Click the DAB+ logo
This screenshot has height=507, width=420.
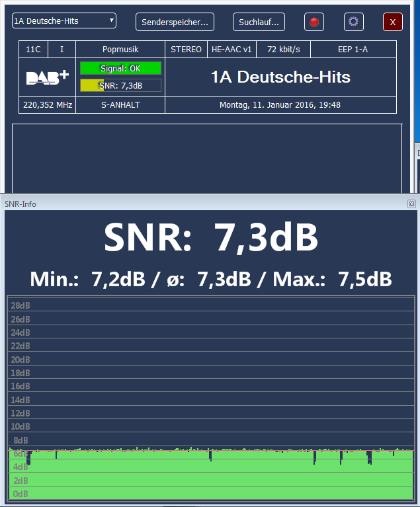point(47,77)
